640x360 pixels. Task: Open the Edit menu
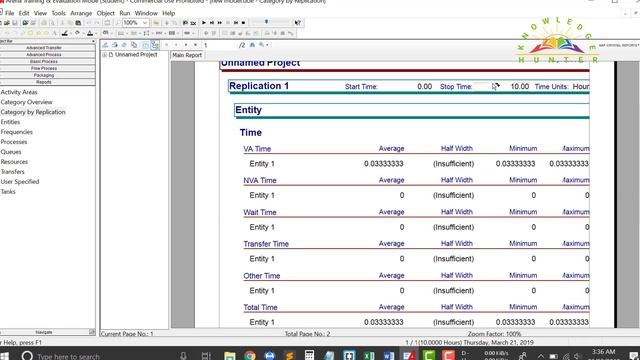[24, 13]
